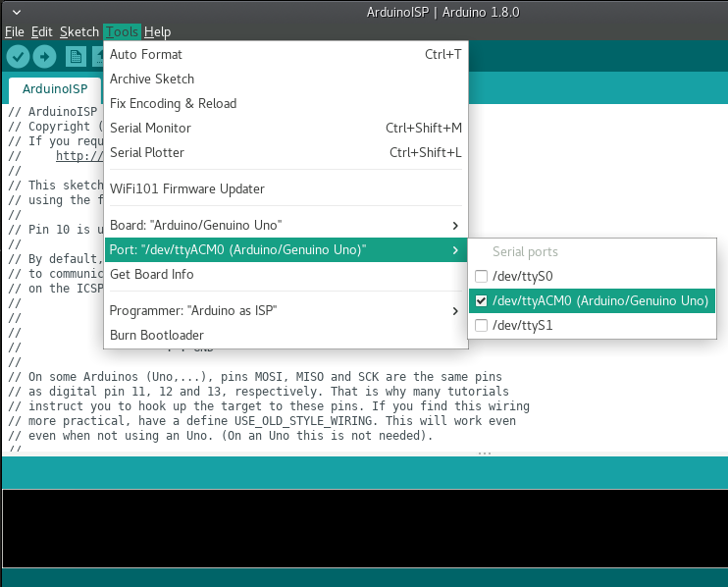
Task: Click the Verify checkmark toolbar icon
Action: (x=18, y=57)
